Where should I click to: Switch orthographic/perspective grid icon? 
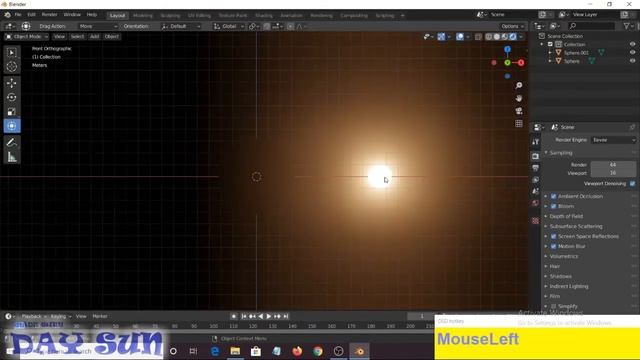(519, 123)
